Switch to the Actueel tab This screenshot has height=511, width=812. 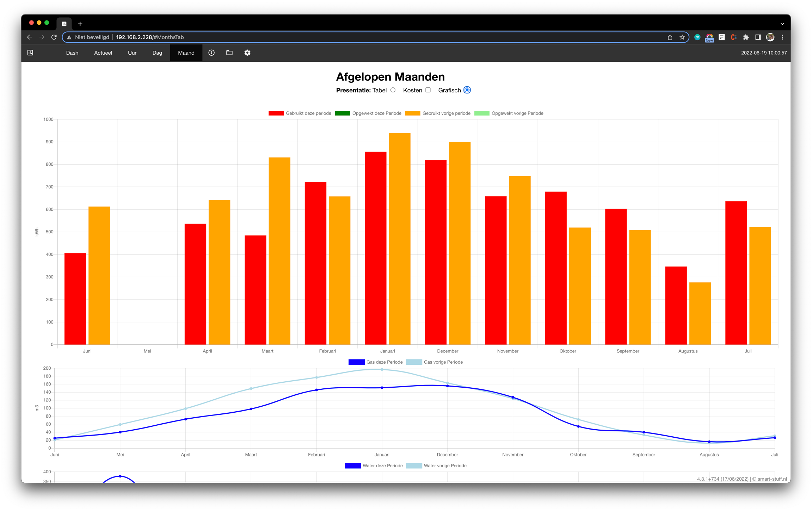[103, 53]
